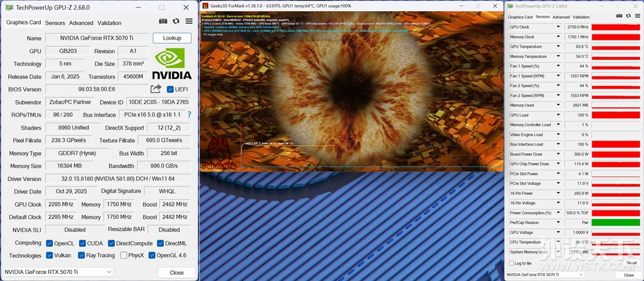
Task: Open the Advanced tab in the Sensors window
Action: click(x=561, y=17)
